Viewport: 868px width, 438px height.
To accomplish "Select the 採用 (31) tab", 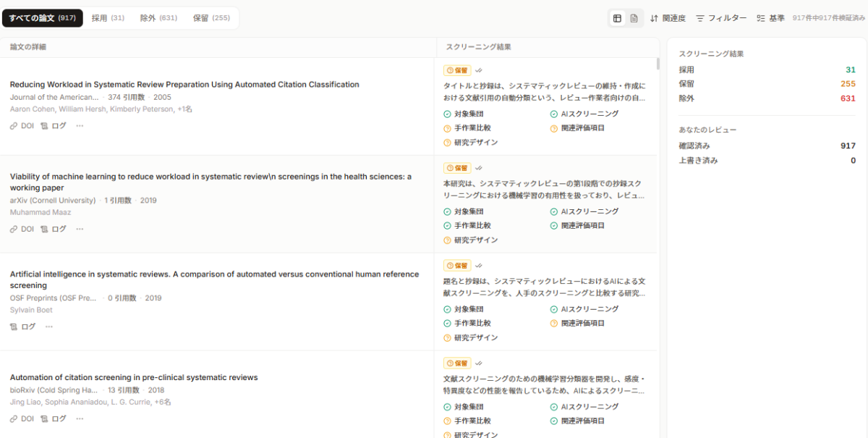I will click(108, 18).
